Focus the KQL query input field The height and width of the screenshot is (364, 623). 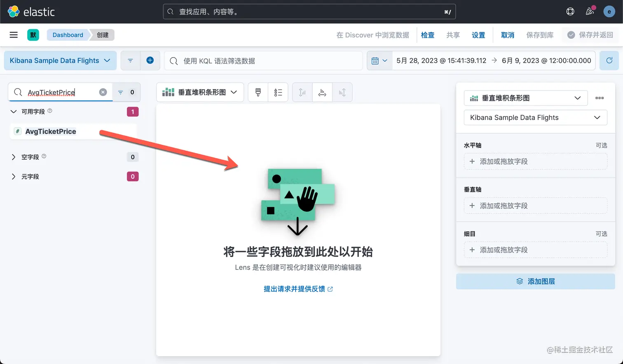263,61
